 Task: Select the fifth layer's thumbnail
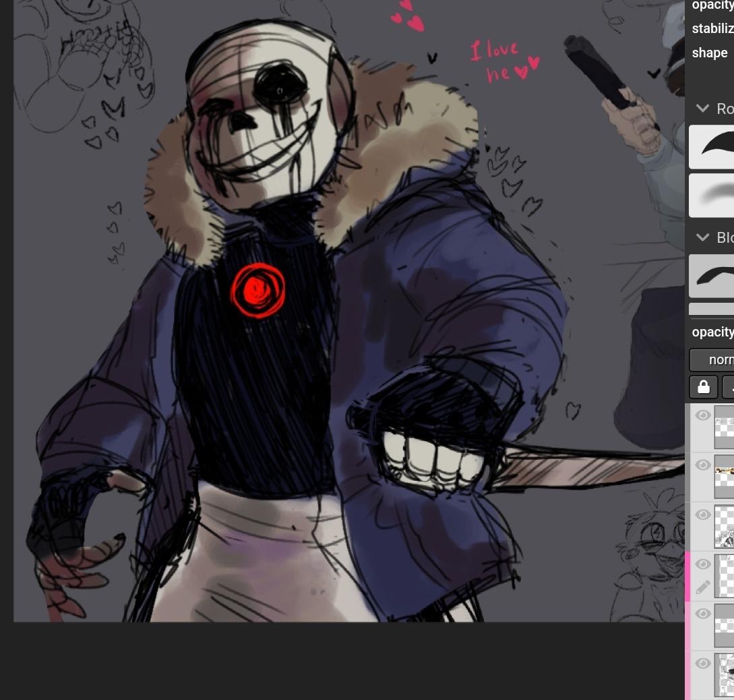725,626
